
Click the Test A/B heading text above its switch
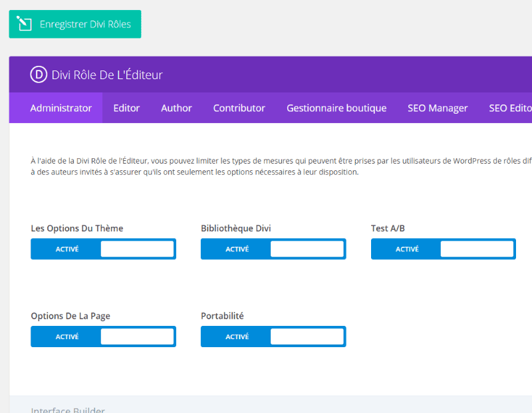(x=388, y=228)
